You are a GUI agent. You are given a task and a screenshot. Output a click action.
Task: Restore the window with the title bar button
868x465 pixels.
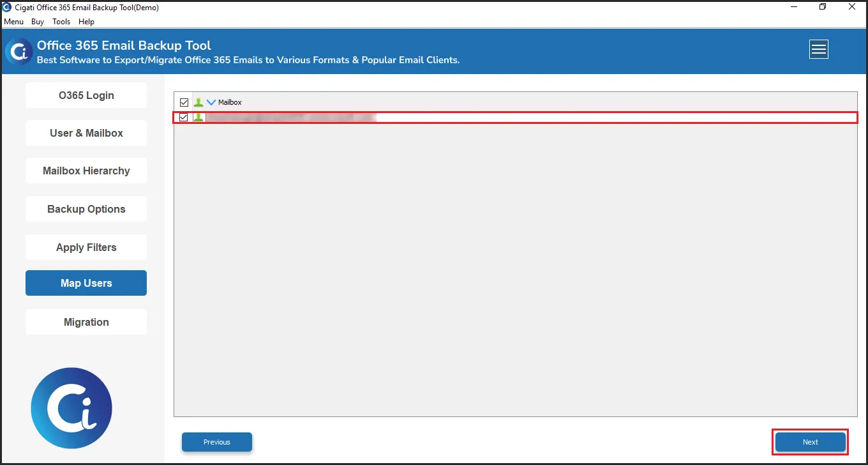[x=823, y=7]
